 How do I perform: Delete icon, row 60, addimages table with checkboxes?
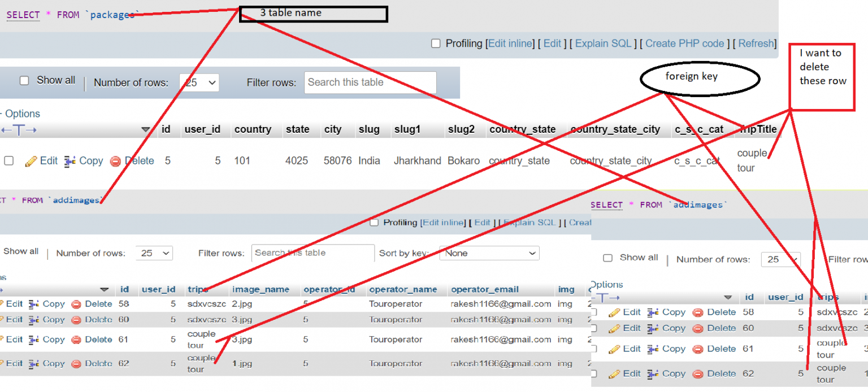pyautogui.click(x=698, y=328)
